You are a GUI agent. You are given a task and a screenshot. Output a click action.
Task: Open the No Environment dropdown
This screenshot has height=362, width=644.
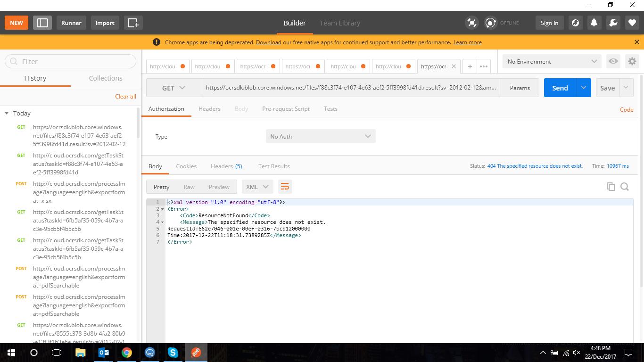click(x=551, y=61)
